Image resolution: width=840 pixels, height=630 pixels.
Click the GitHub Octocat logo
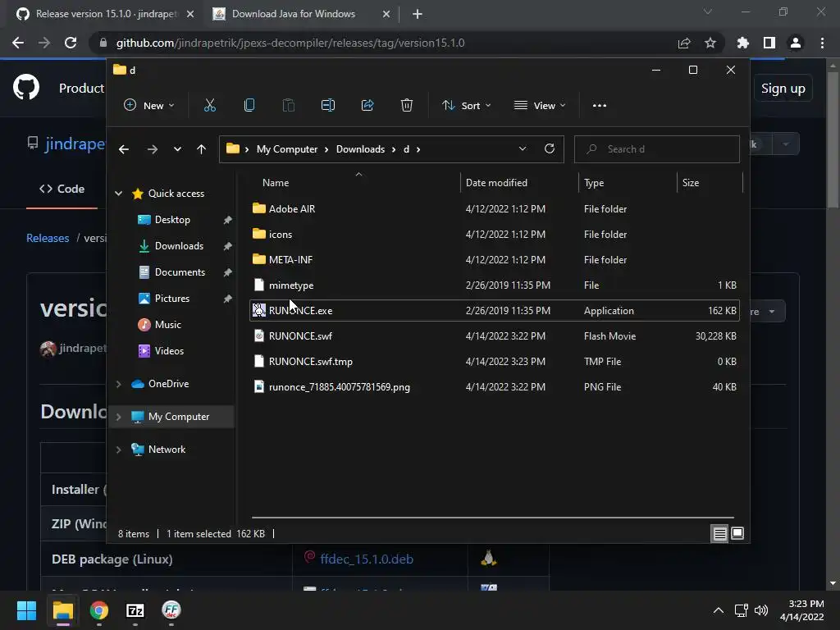tap(25, 88)
